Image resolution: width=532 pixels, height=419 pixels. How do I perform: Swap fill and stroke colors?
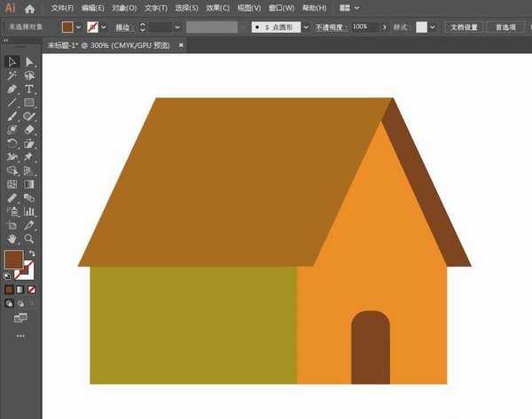click(x=32, y=253)
